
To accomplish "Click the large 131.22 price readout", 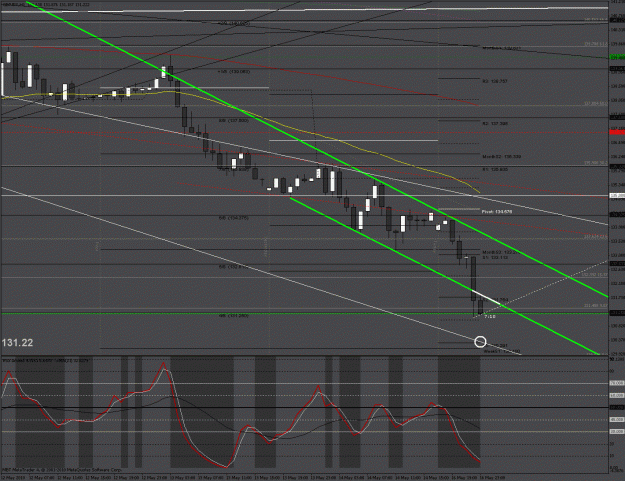I will [x=17, y=343].
